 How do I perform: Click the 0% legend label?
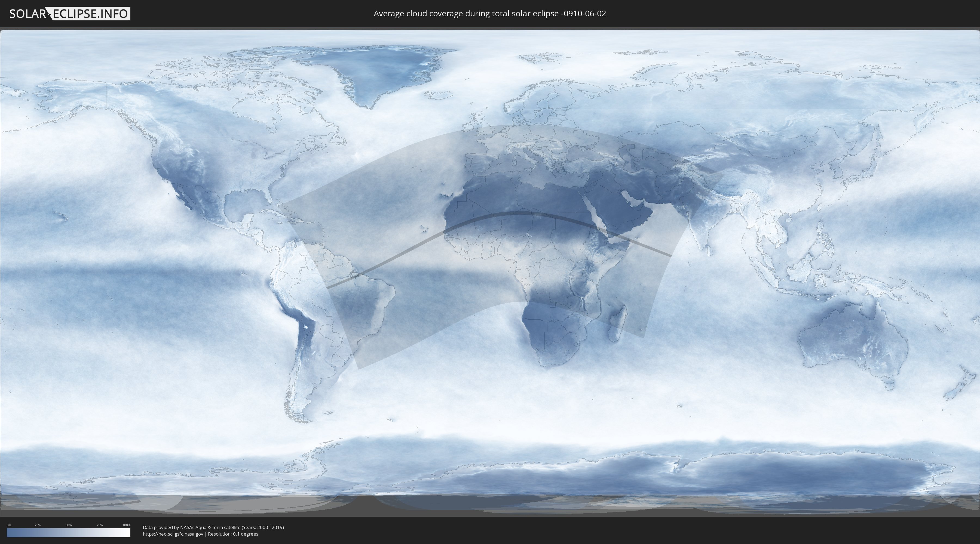(x=9, y=525)
